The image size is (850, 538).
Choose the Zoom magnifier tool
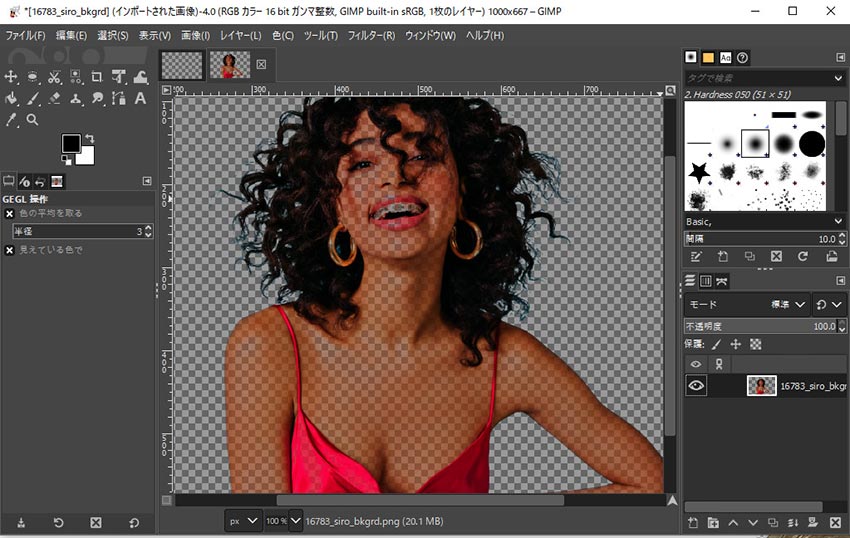tap(32, 120)
